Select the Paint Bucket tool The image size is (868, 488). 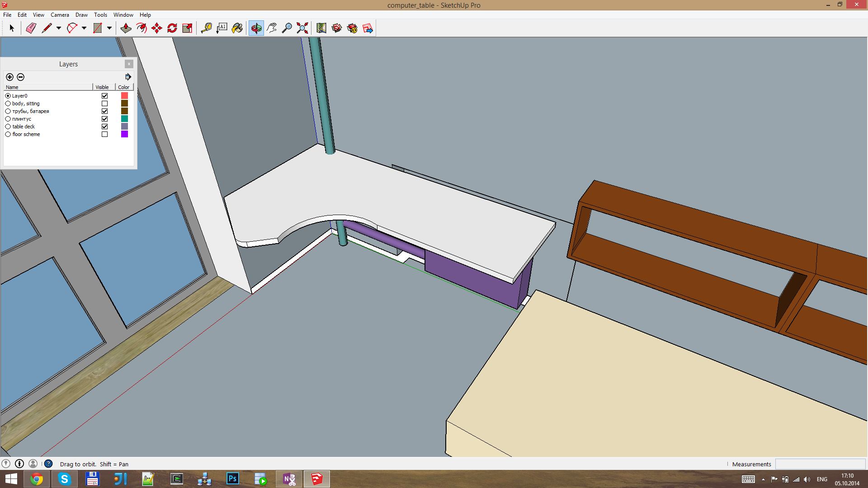(237, 28)
